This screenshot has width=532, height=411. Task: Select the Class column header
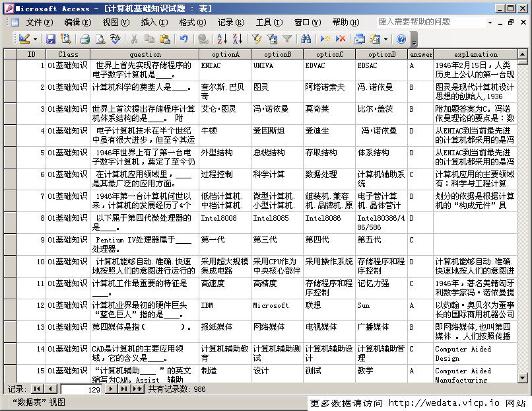(x=68, y=54)
